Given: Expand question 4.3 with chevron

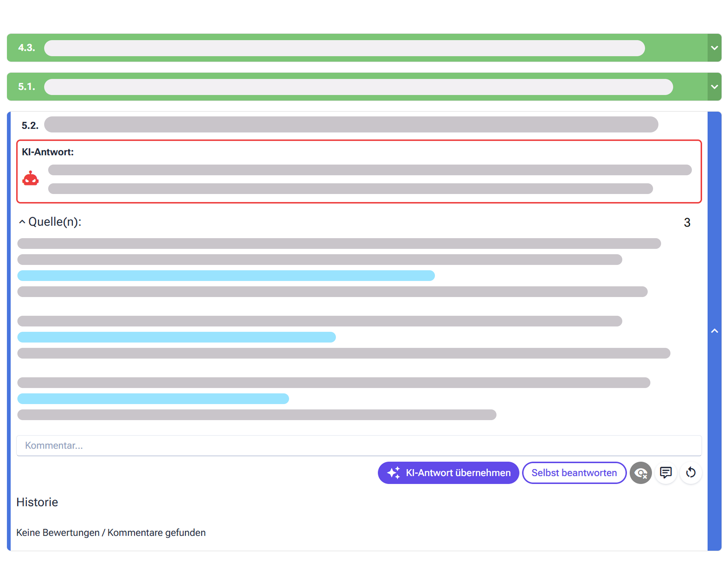Looking at the screenshot, I should pyautogui.click(x=714, y=47).
